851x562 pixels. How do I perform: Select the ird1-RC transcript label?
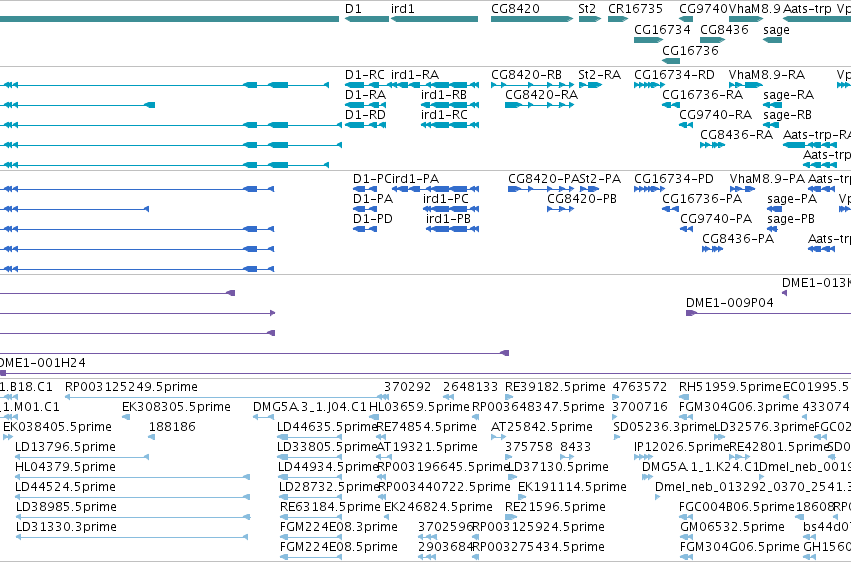(444, 115)
